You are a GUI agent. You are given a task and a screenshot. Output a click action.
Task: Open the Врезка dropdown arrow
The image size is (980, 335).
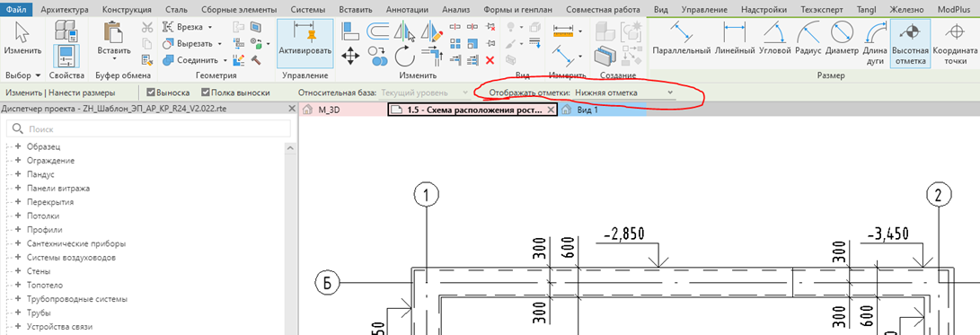tap(210, 28)
